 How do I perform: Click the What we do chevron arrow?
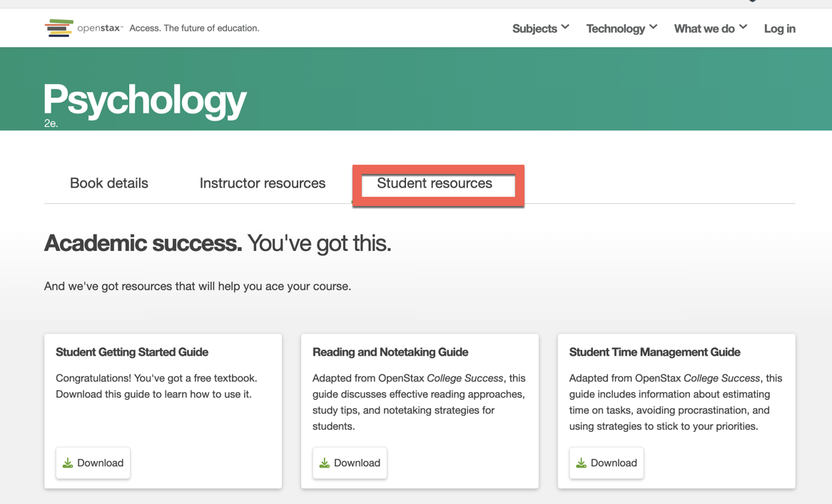[744, 27]
